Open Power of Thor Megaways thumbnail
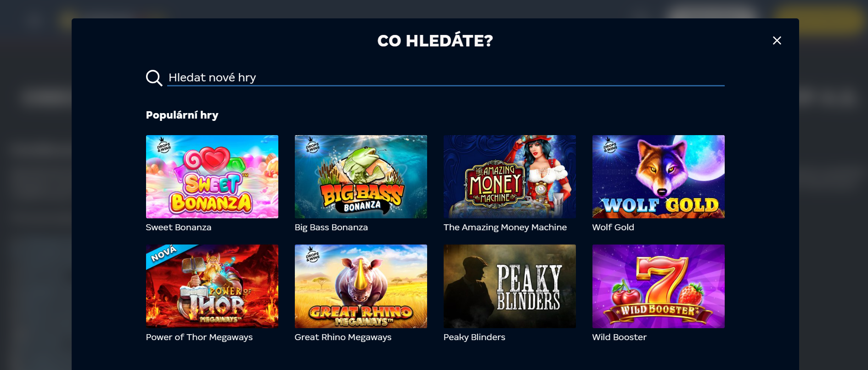 coord(212,286)
